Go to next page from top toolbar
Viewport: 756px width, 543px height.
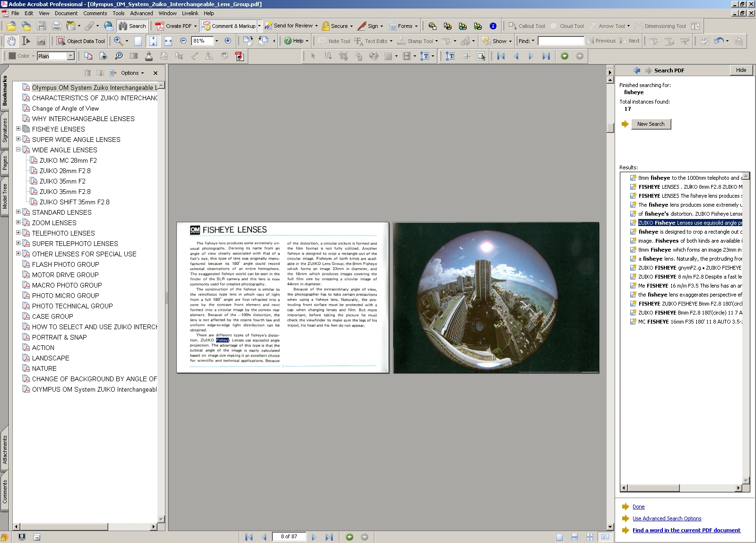click(x=531, y=56)
